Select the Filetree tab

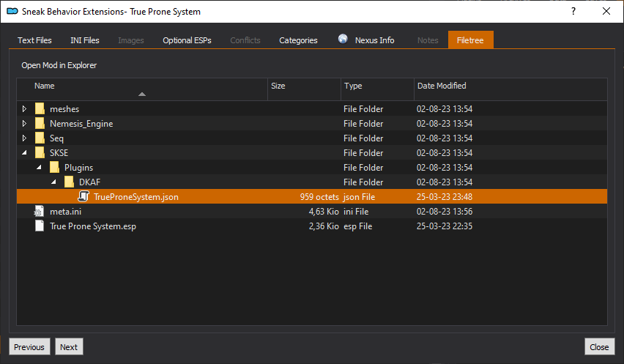tap(470, 40)
